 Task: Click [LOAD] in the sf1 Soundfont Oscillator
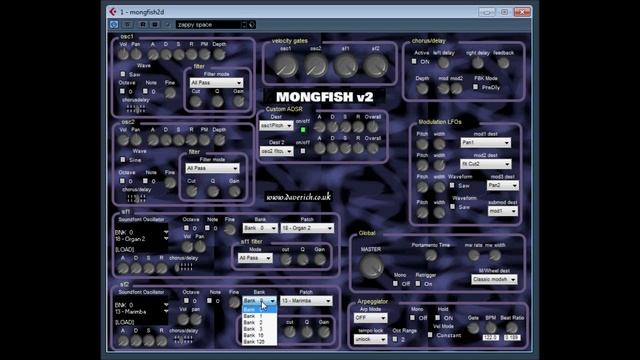[124, 249]
